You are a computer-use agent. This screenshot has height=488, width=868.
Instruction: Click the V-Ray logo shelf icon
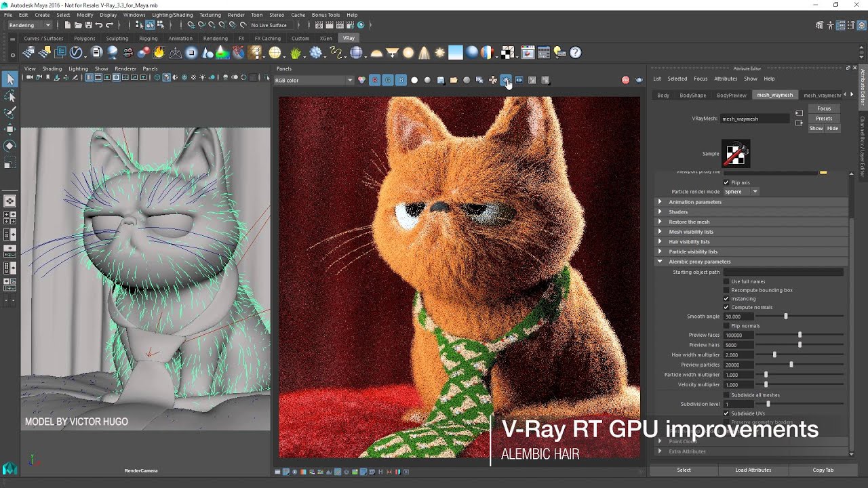(76, 52)
